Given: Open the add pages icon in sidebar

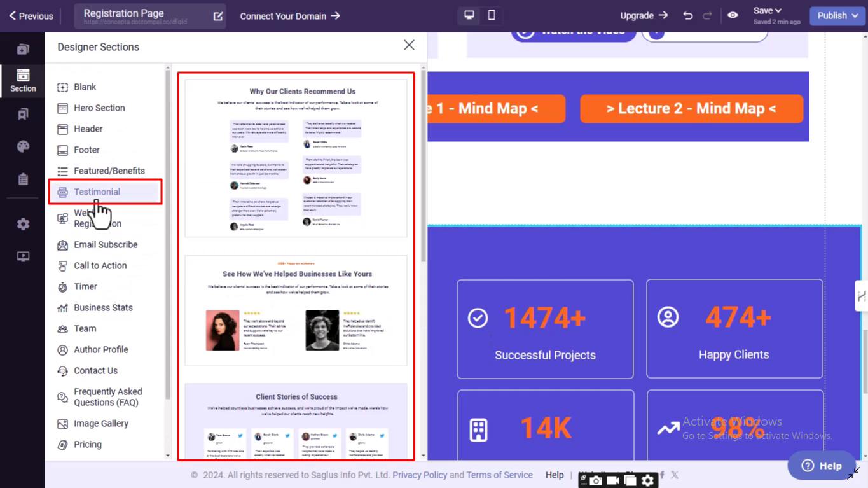Looking at the screenshot, I should [23, 49].
